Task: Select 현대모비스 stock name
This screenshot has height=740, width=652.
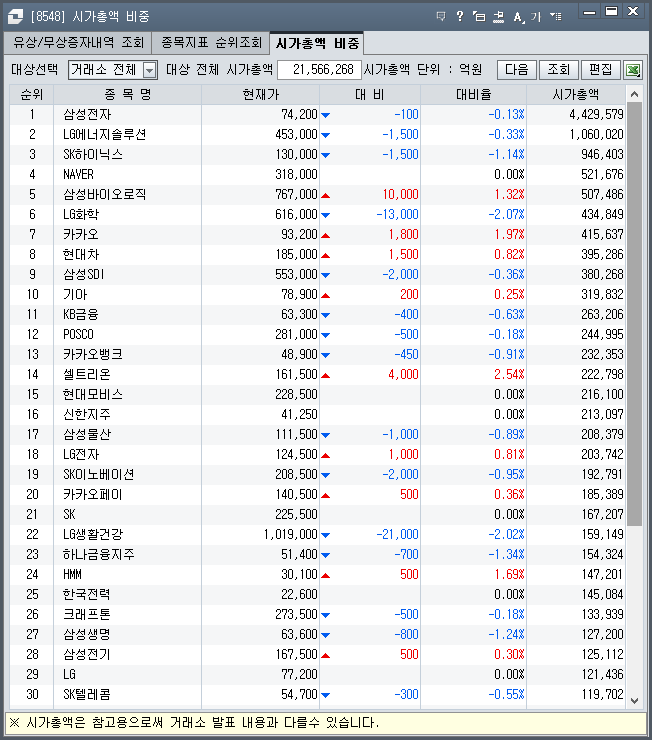Action: pos(92,394)
